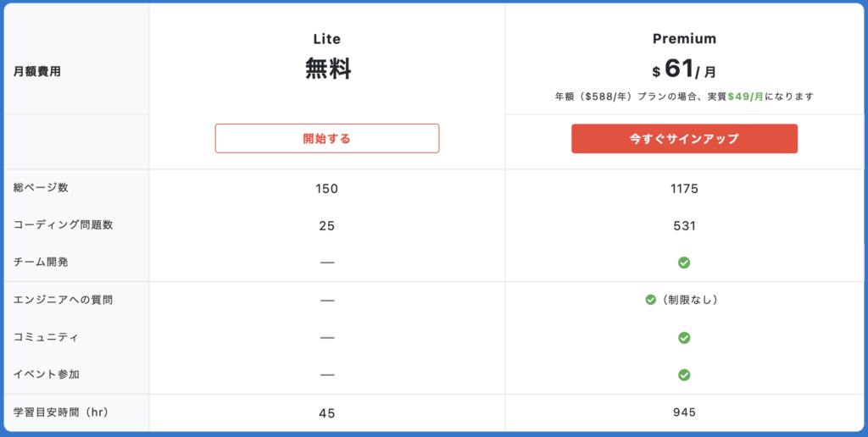This screenshot has height=437, width=868.
Task: Click the Lite dash for イベント参加
Action: 327,375
